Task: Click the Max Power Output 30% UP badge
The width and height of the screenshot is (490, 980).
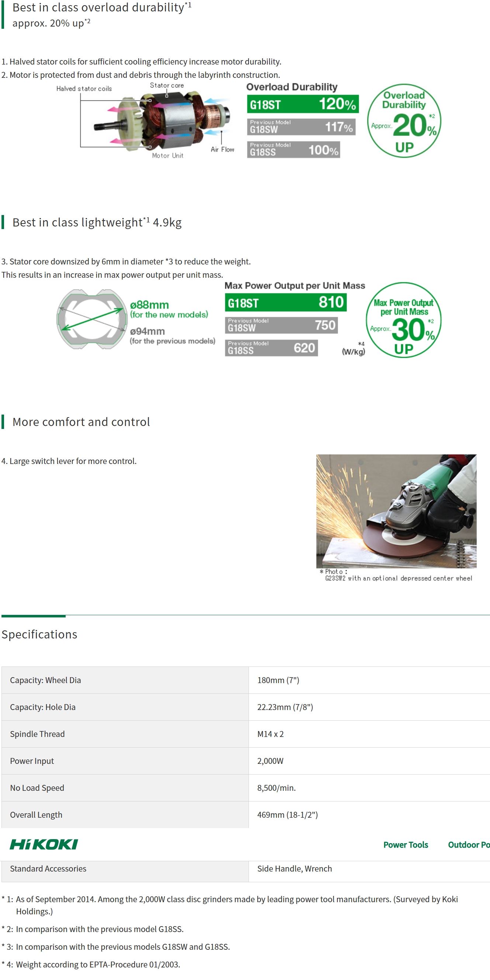Action: (x=403, y=319)
